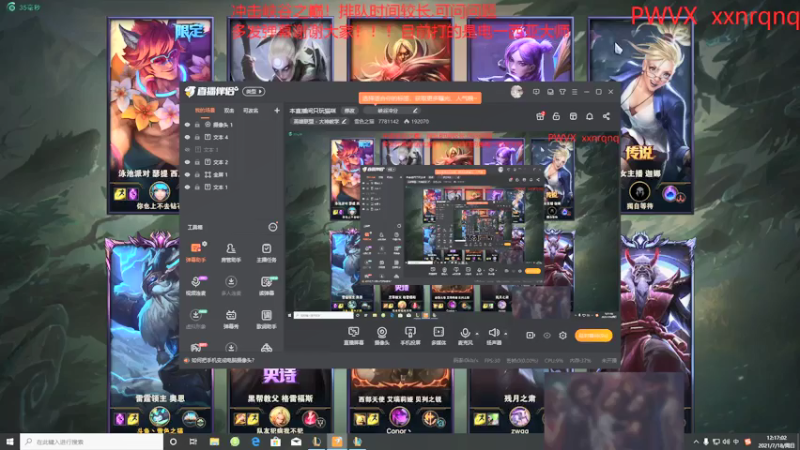Screen dimensions: 800x450
Task: Edit the tag field with the pencil at top
Action: coord(415,111)
